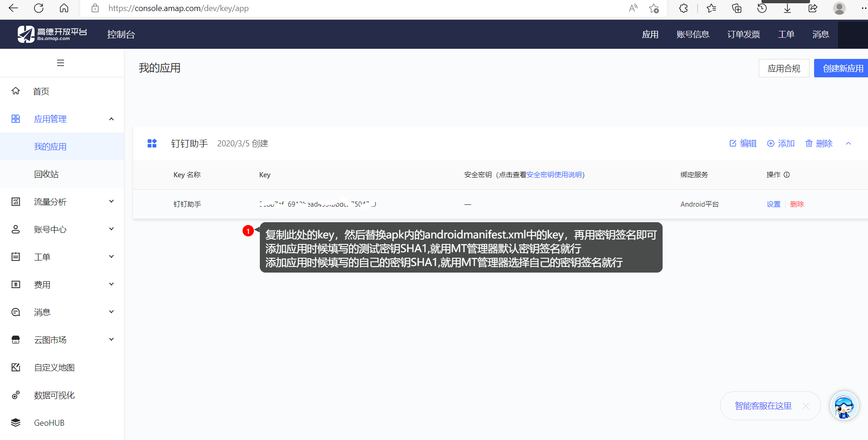Expand the 账号中心 menu chevron

point(111,229)
